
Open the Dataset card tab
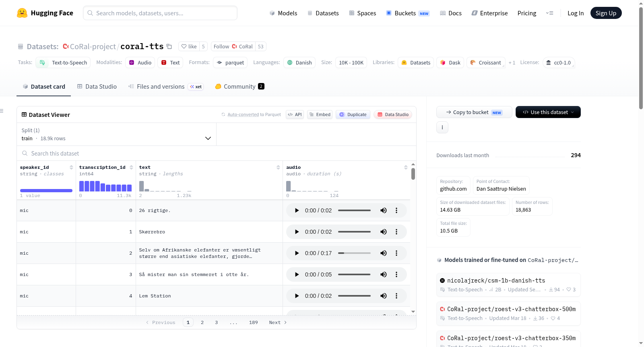tap(44, 86)
